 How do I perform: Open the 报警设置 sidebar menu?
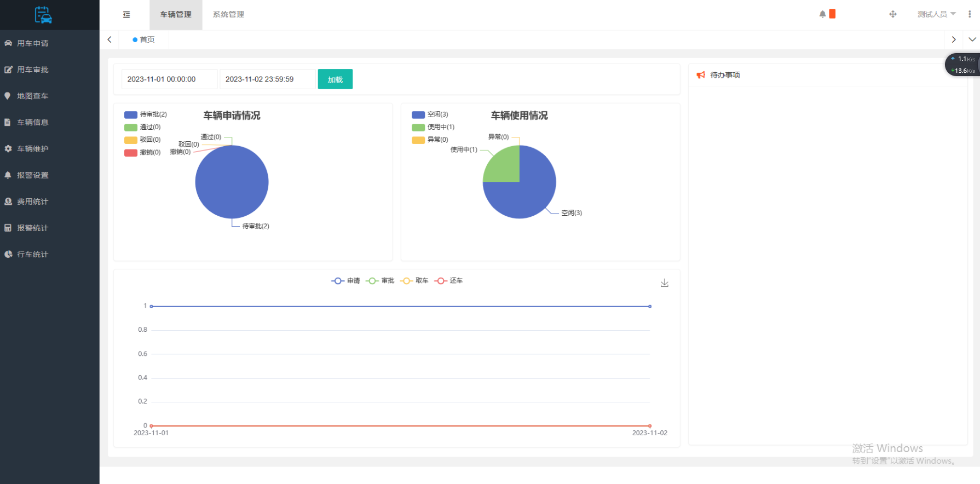(x=50, y=175)
